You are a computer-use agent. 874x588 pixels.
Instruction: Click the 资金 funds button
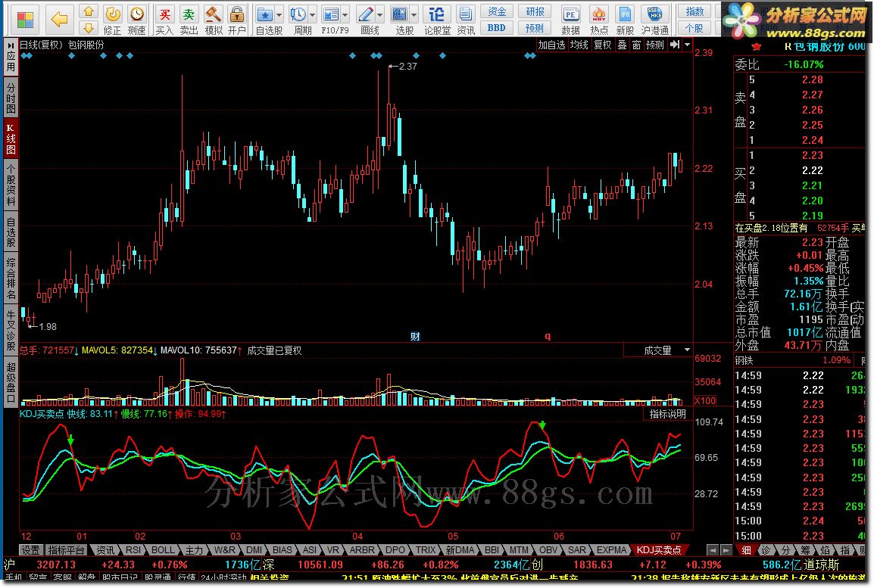click(x=497, y=11)
